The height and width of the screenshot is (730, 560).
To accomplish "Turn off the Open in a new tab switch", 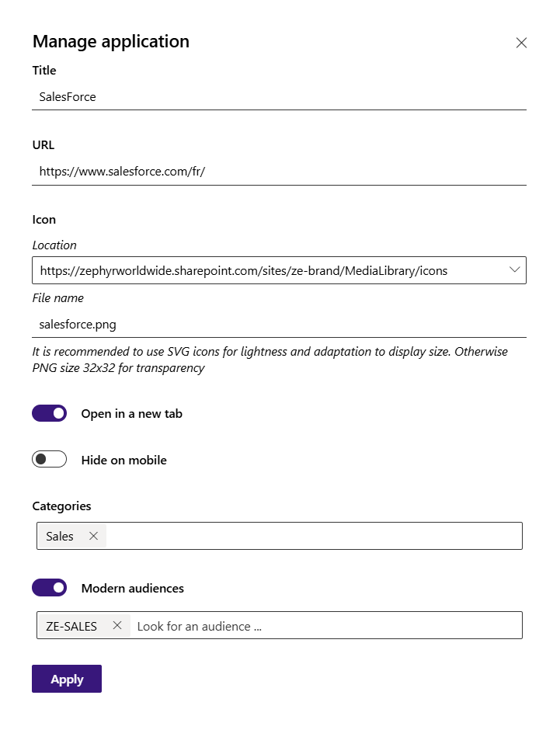I will pos(50,413).
